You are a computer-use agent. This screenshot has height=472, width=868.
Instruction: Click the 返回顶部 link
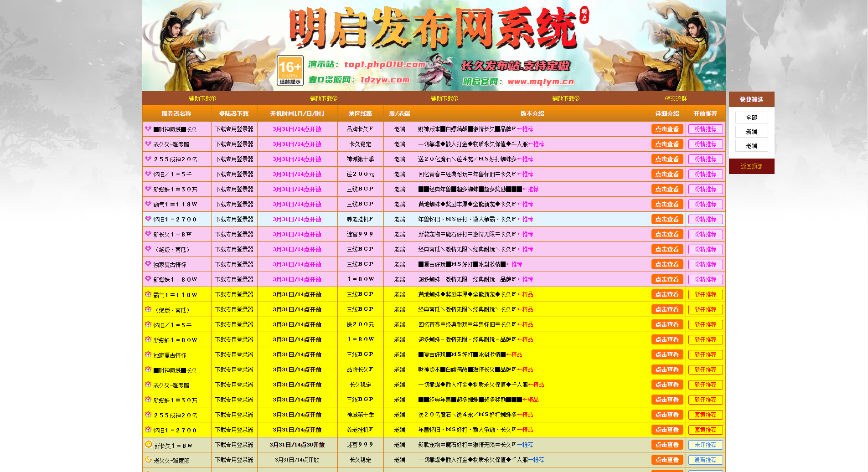[x=751, y=166]
